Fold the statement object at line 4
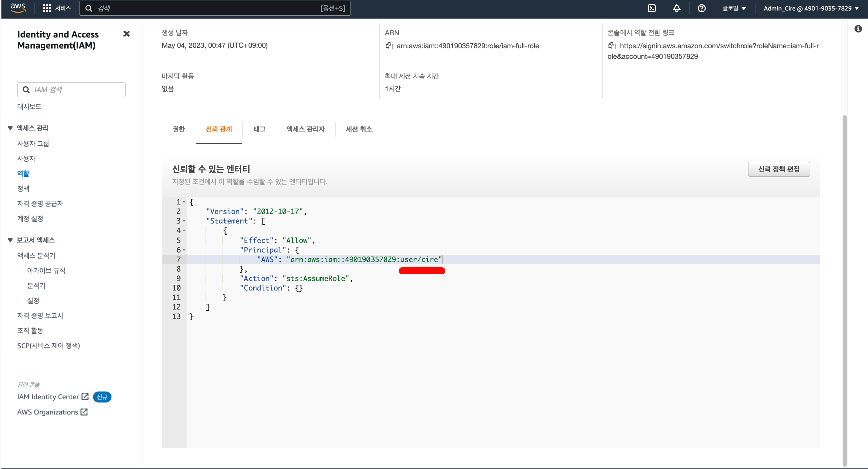This screenshot has width=868, height=469. tap(184, 231)
